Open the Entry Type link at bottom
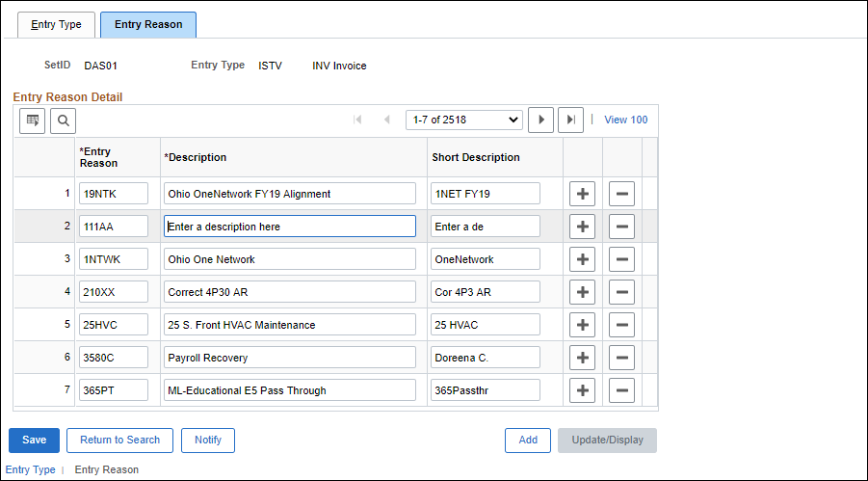 click(31, 469)
